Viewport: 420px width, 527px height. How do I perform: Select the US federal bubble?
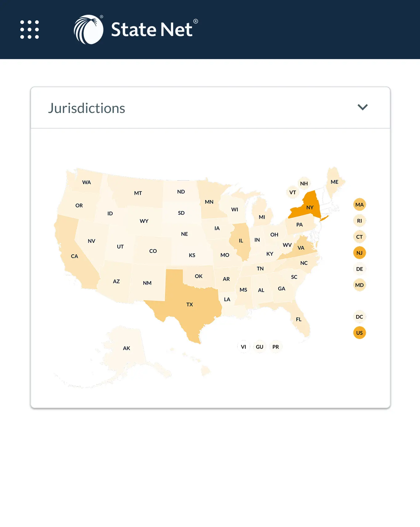[359, 333]
